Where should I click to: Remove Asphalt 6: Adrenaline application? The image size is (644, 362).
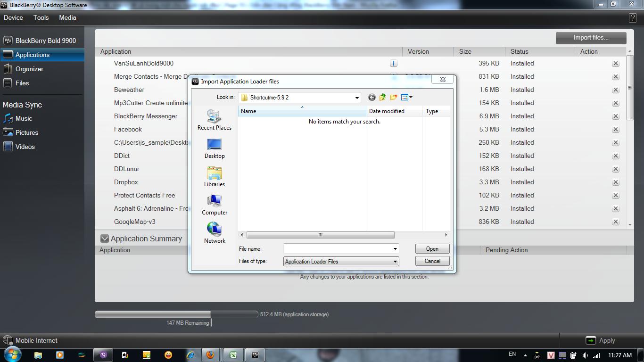615,208
